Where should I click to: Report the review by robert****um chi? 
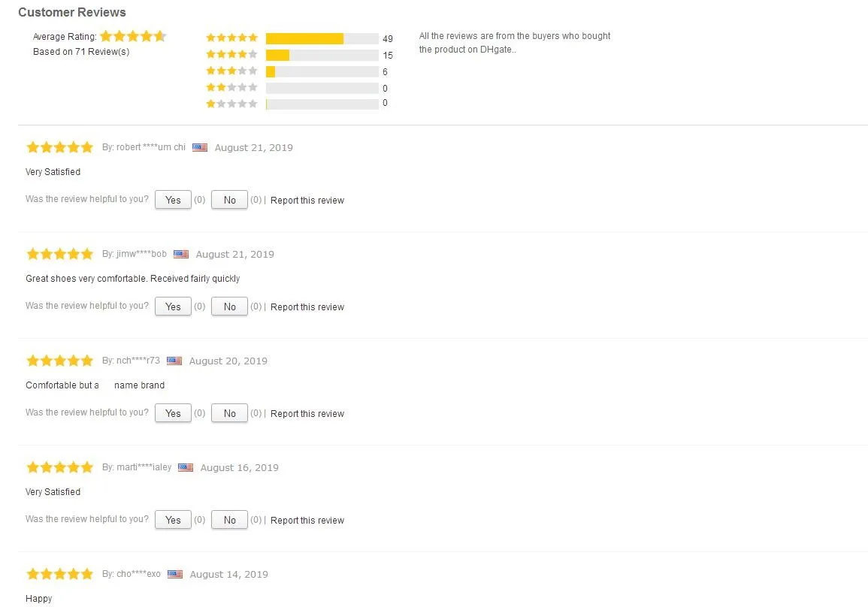tap(307, 201)
